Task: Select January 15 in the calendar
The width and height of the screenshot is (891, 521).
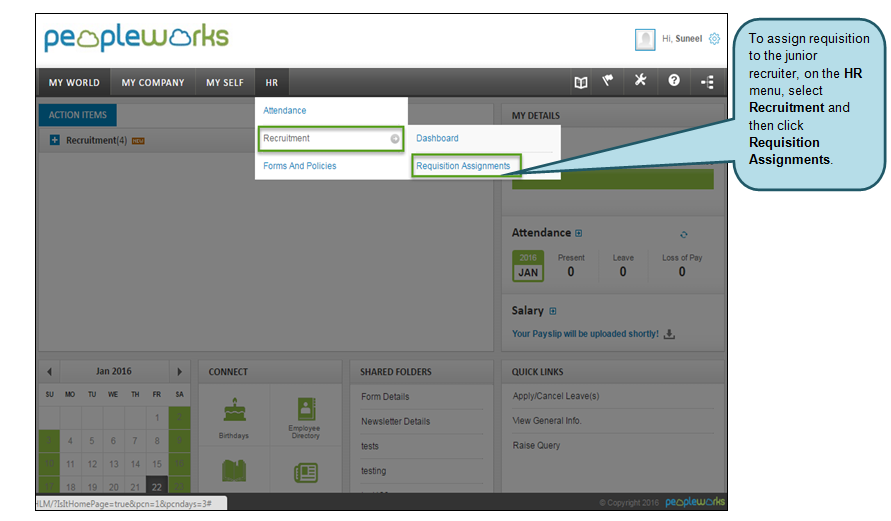Action: click(x=157, y=464)
